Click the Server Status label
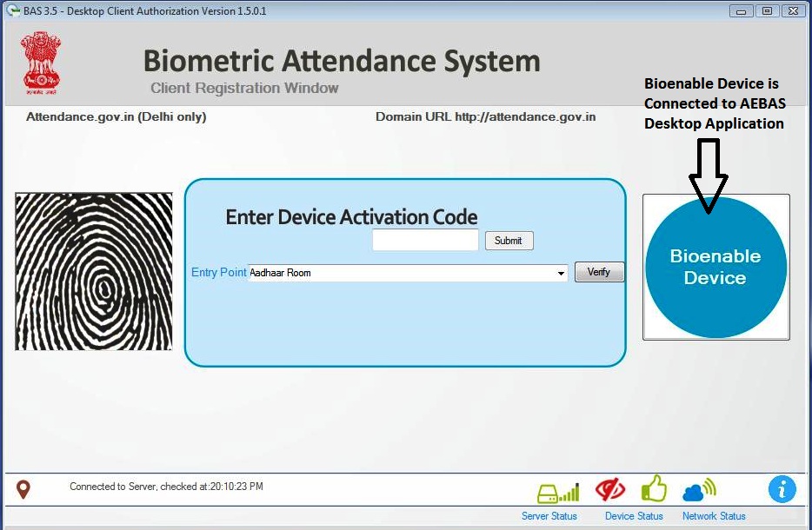 click(x=549, y=515)
